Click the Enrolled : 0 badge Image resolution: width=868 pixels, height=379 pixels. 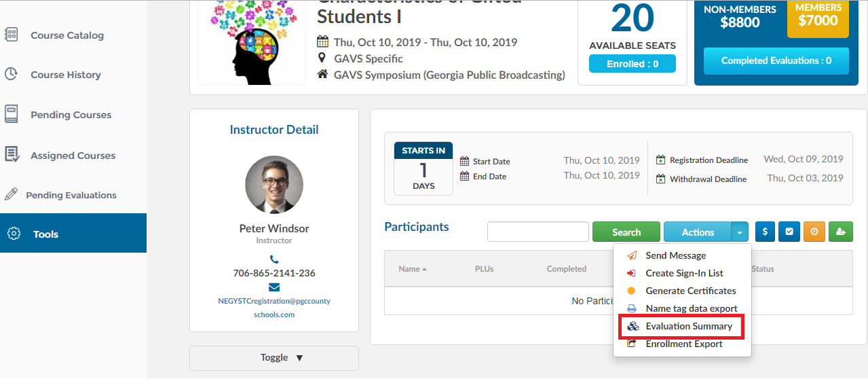click(633, 64)
